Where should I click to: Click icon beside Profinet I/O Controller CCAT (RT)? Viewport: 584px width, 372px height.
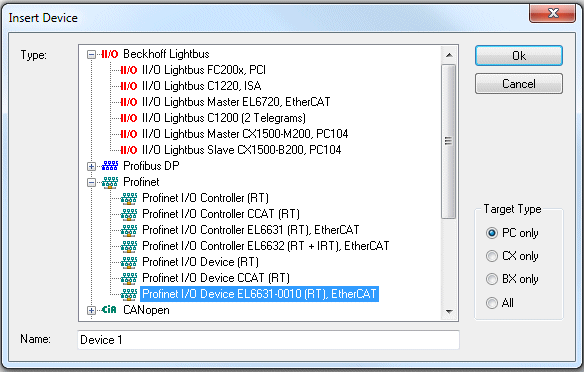click(129, 214)
